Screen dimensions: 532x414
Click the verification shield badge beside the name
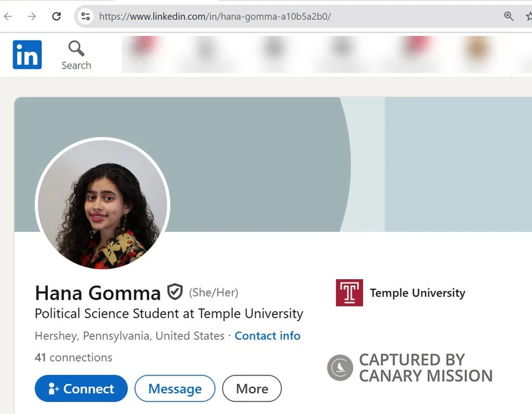(x=174, y=292)
